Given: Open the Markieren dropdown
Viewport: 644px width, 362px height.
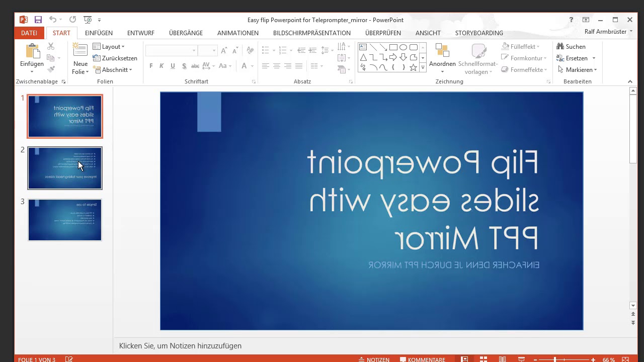Looking at the screenshot, I should pos(577,70).
